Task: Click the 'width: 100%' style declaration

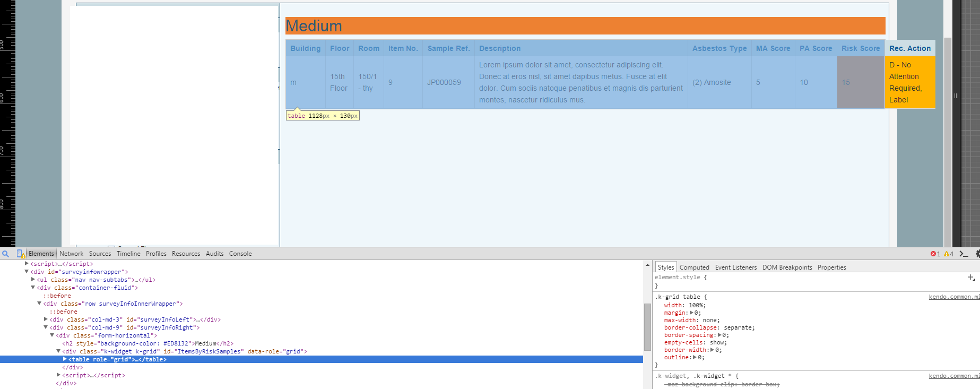Action: tap(685, 306)
